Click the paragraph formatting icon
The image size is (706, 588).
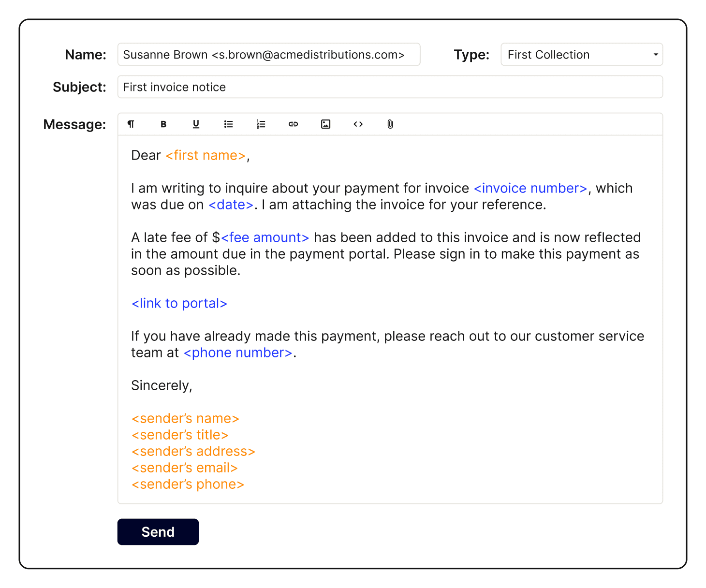[x=131, y=124]
